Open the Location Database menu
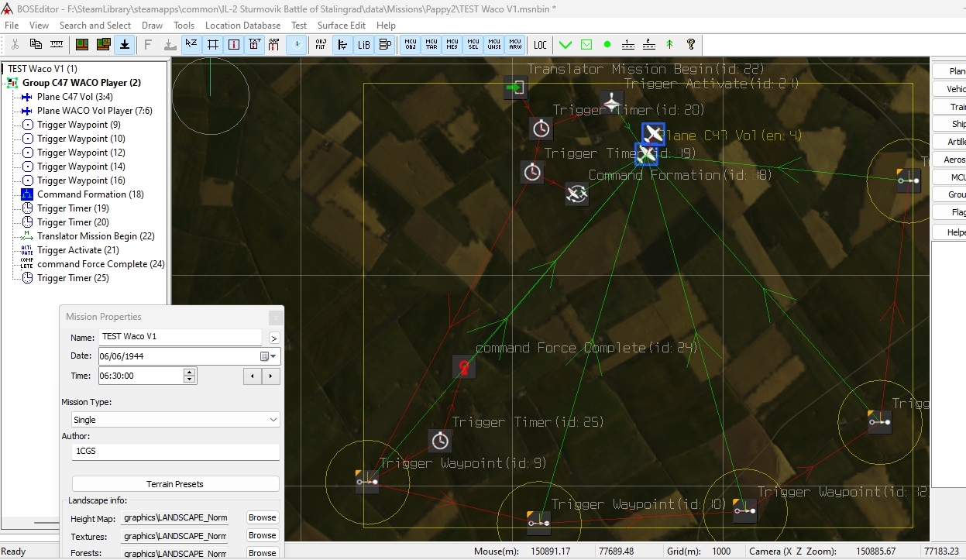This screenshot has width=966, height=560. pos(242,26)
